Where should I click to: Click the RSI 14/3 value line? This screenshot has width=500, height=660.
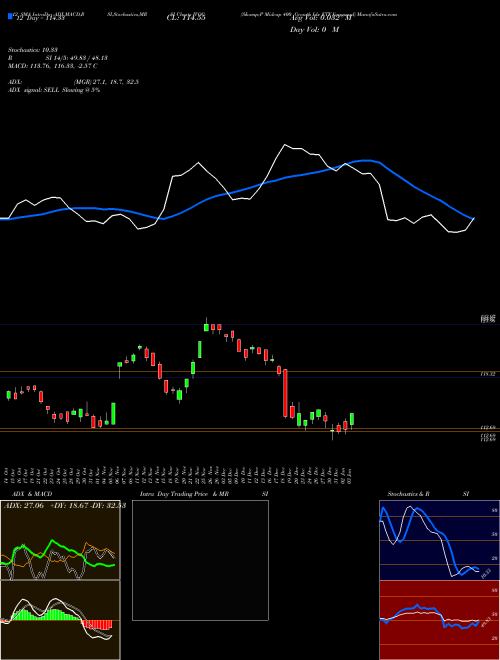click(58, 58)
